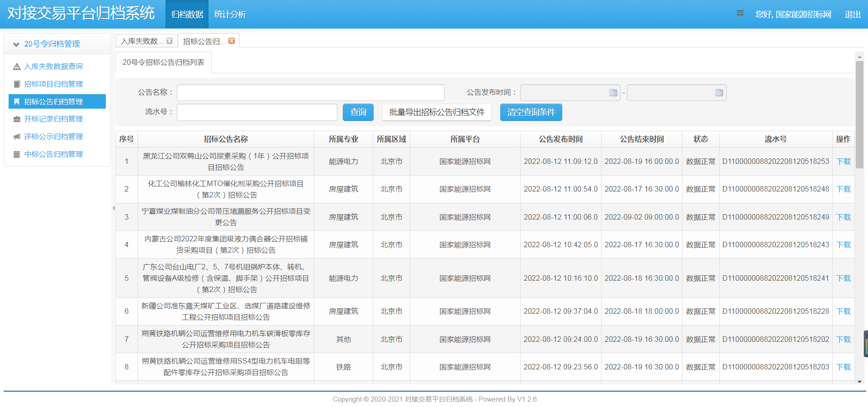The height and width of the screenshot is (407, 868).
Task: Open 招标项目归档管理 in sidebar
Action: point(53,84)
